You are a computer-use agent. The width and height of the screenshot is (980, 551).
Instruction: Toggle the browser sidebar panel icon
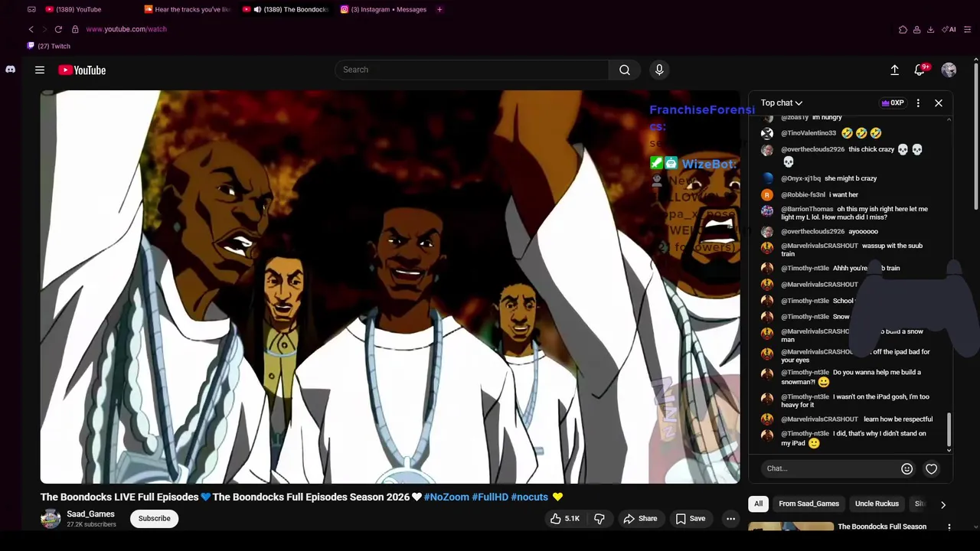point(31,9)
